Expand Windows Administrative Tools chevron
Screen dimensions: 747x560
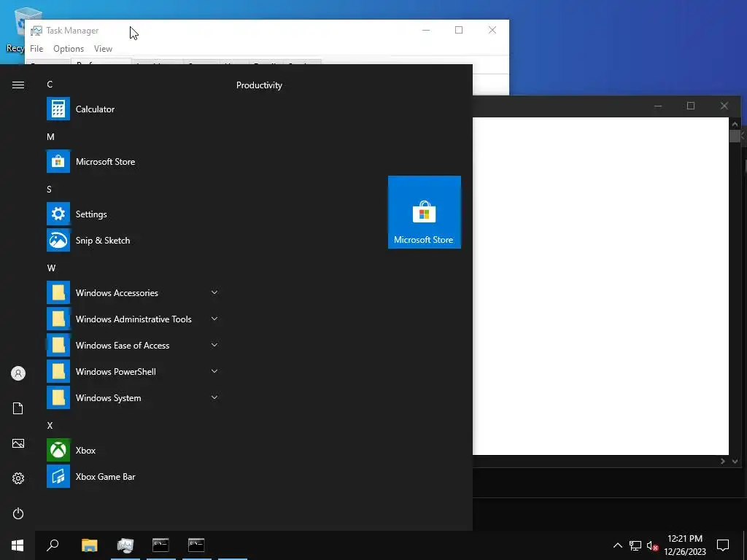point(214,319)
